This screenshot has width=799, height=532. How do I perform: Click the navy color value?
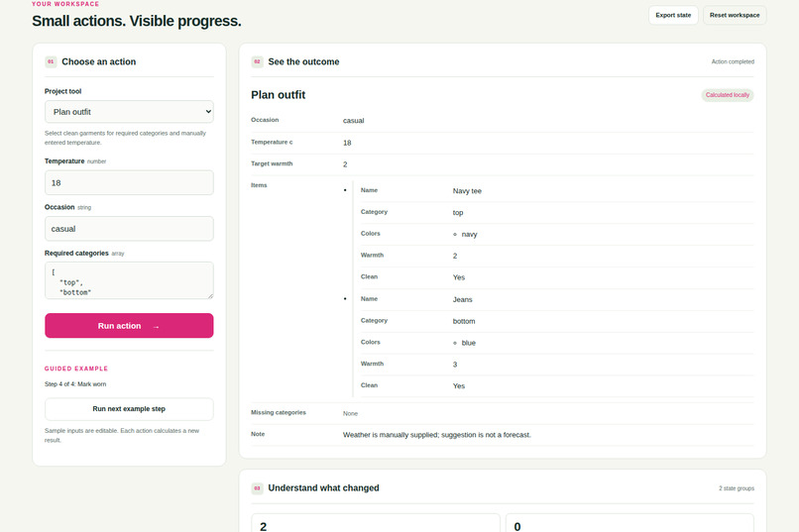(469, 234)
